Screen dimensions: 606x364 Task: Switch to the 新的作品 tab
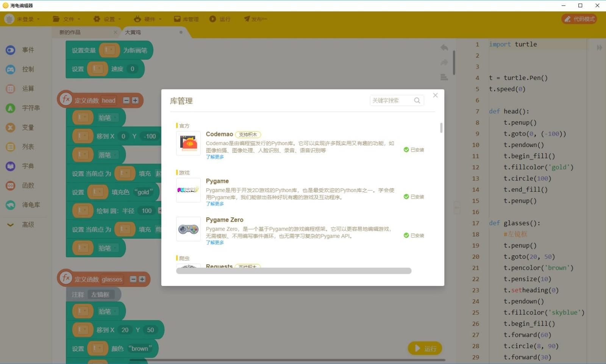click(x=70, y=32)
